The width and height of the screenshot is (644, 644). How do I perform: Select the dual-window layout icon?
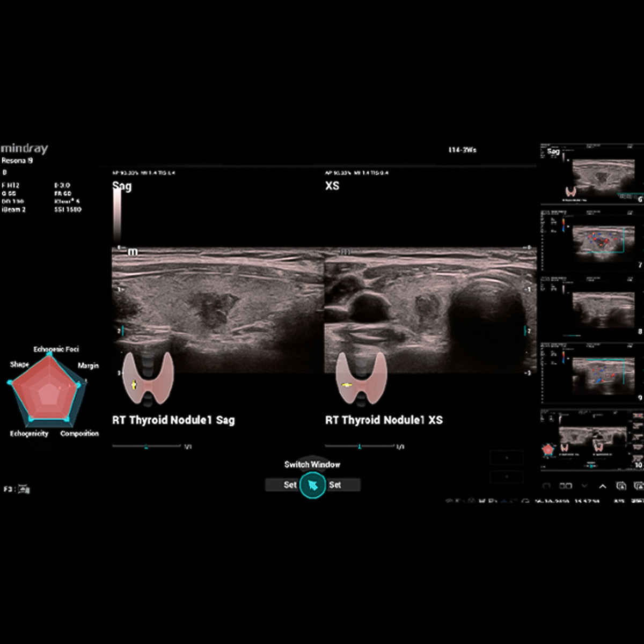(x=566, y=486)
